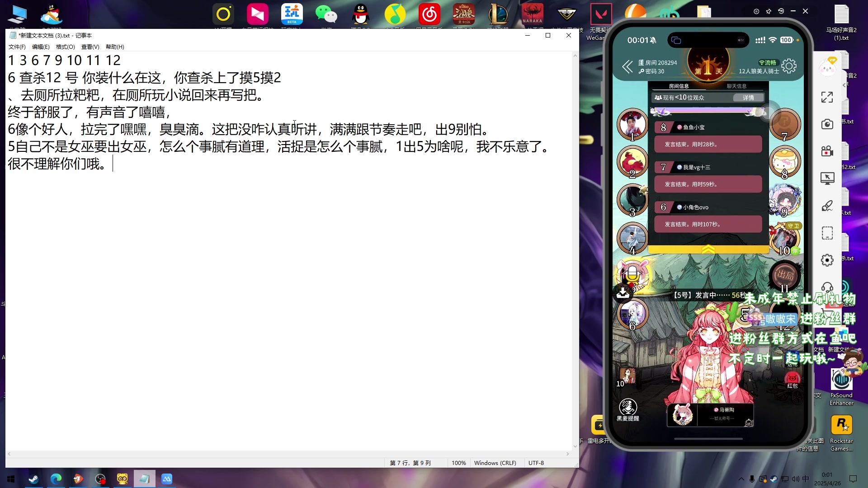Viewport: 868px width, 488px height.
Task: Click the fullscreen expand icon in mirror sidebar
Action: click(827, 97)
